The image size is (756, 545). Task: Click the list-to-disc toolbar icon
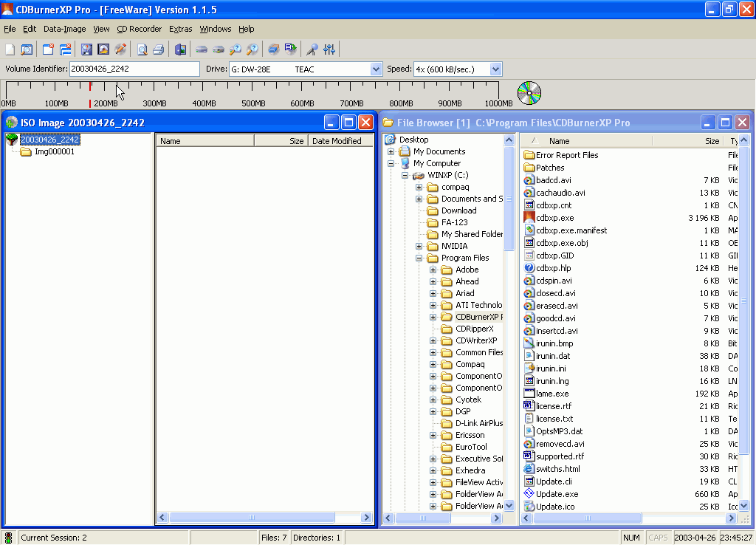click(291, 49)
